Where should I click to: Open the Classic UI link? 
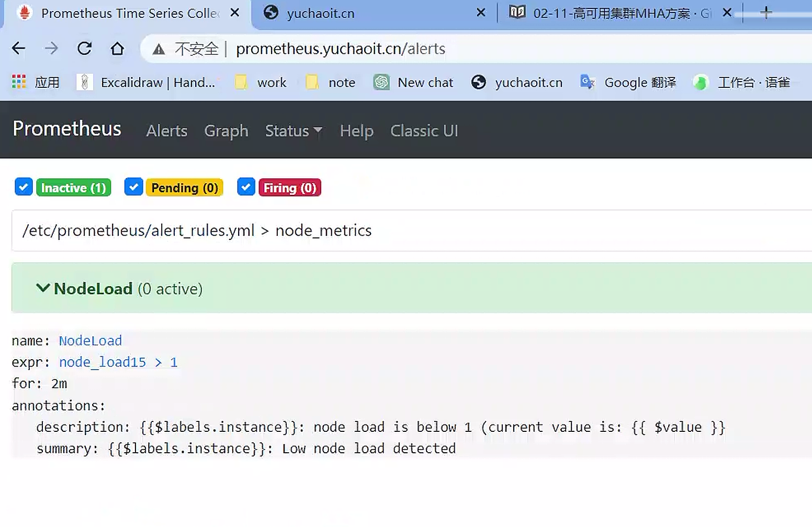[424, 131]
